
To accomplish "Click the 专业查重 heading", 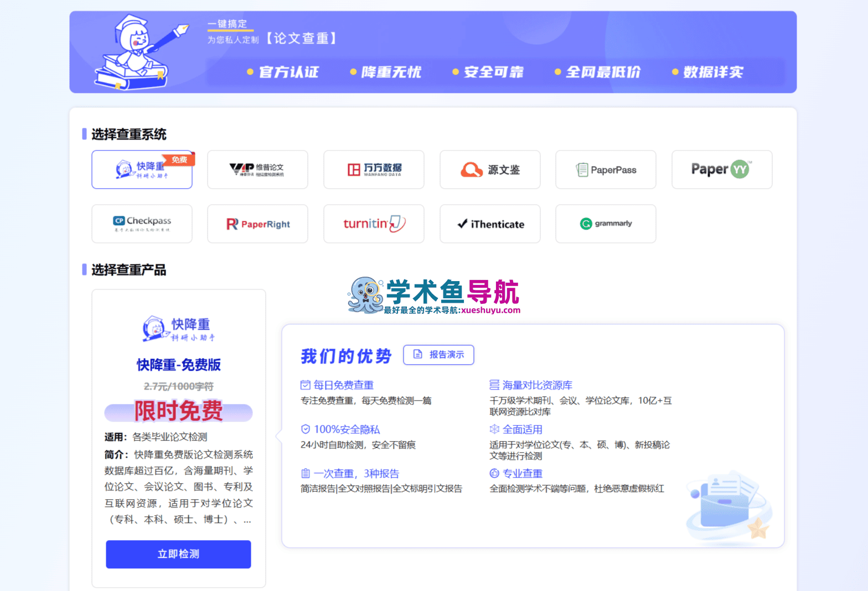I will [523, 473].
